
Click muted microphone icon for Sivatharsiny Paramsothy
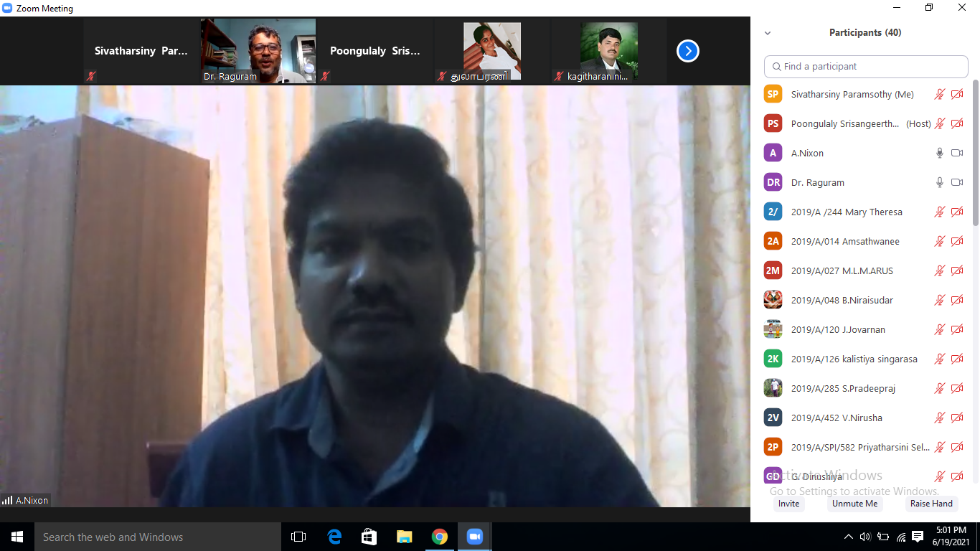[x=939, y=94]
